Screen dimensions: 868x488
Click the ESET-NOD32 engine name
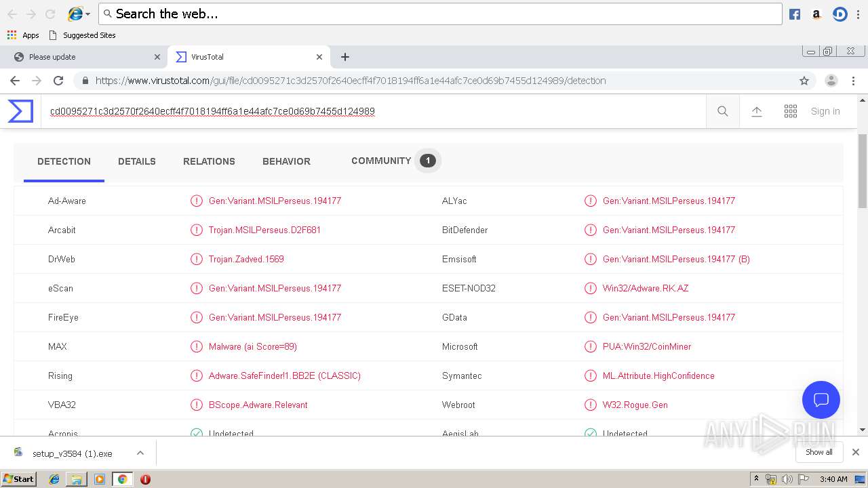point(469,288)
